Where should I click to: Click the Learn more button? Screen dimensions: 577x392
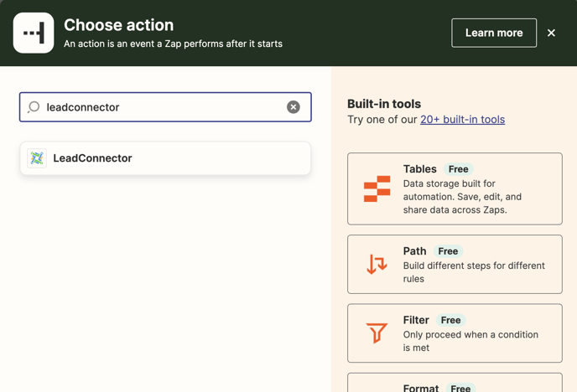click(494, 33)
